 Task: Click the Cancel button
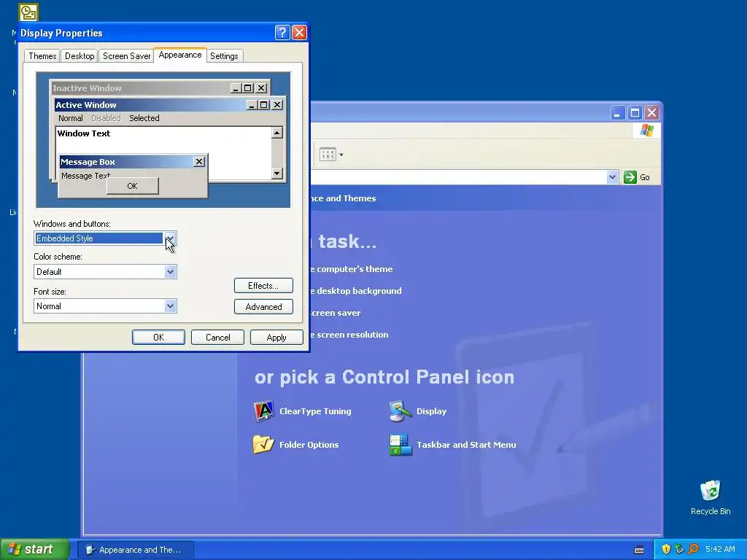coord(217,337)
